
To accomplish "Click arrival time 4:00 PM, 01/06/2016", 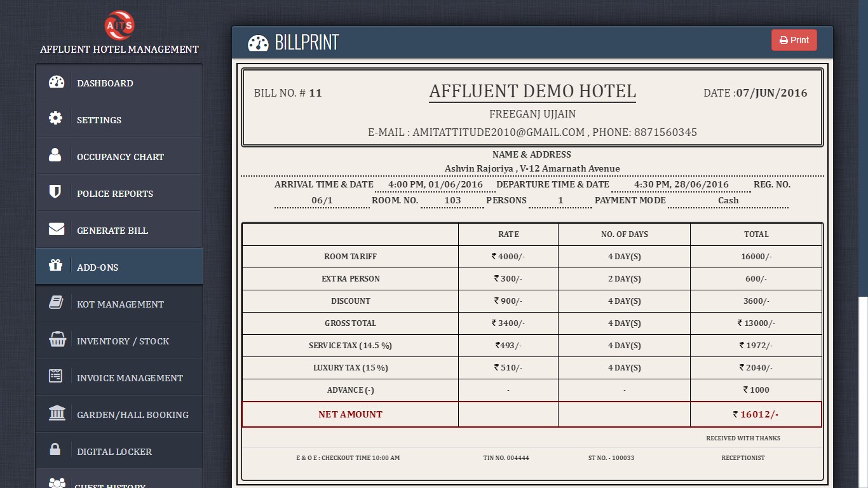I will tap(435, 184).
